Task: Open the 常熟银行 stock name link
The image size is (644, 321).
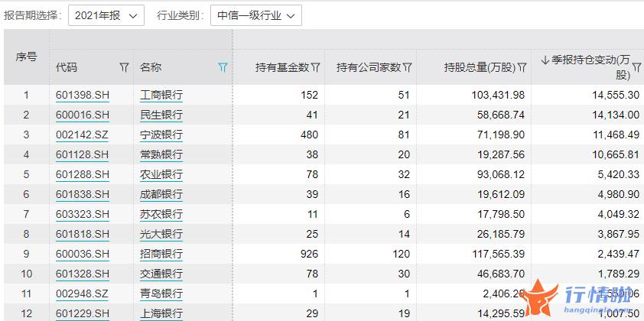Action: click(x=161, y=154)
